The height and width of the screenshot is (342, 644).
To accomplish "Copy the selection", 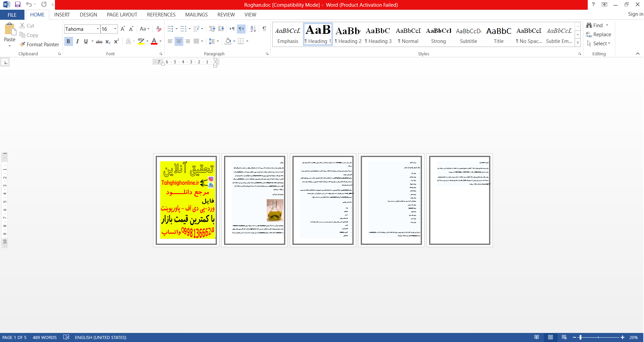I will 29,35.
